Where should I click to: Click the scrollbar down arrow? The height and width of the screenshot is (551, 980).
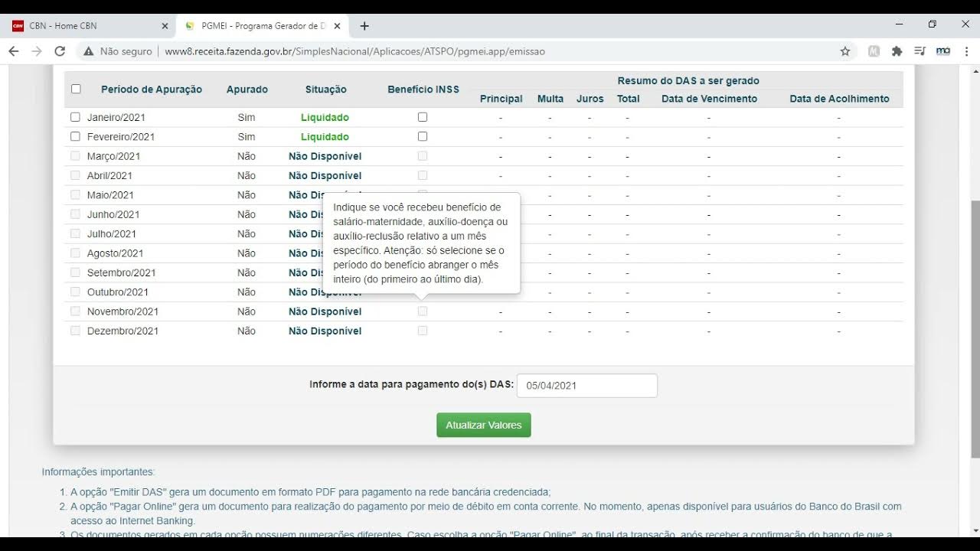tap(975, 530)
